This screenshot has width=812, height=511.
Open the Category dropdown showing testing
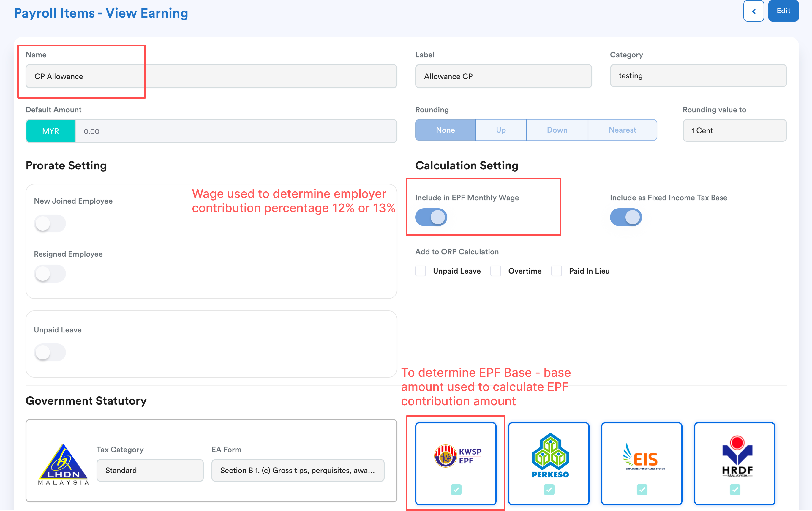tap(698, 76)
